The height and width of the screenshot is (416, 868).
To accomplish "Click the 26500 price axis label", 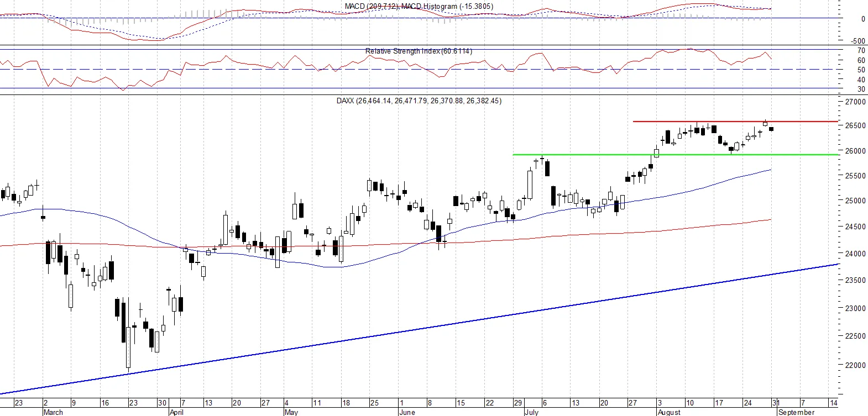I will pyautogui.click(x=855, y=125).
